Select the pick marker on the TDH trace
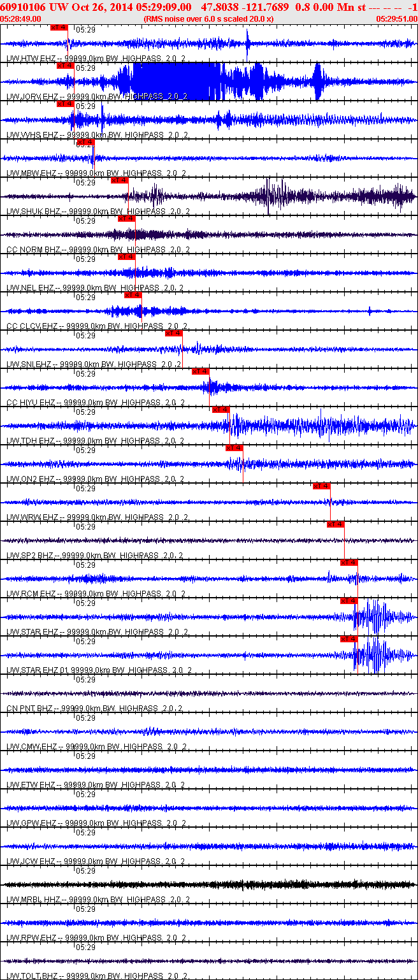 tap(220, 410)
